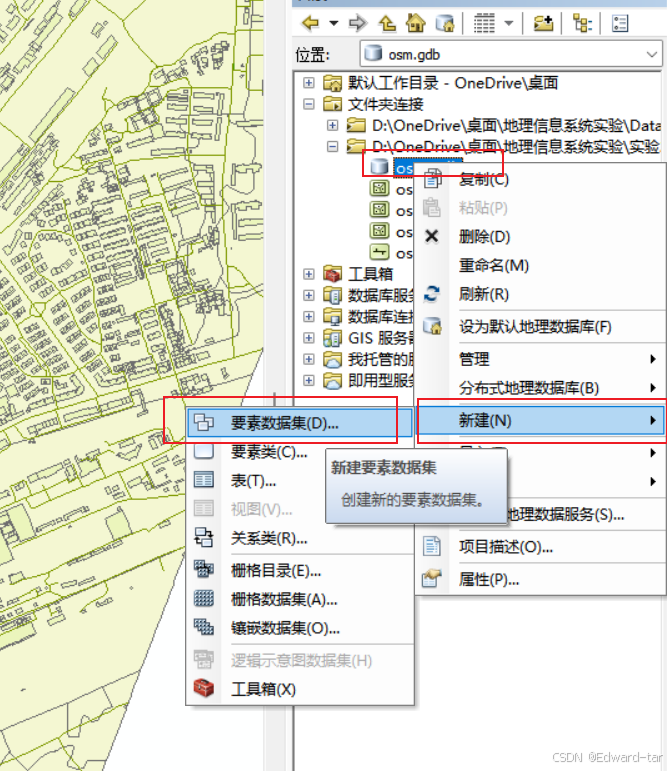Go forward with the forward arrow icon
667x771 pixels.
click(x=358, y=23)
